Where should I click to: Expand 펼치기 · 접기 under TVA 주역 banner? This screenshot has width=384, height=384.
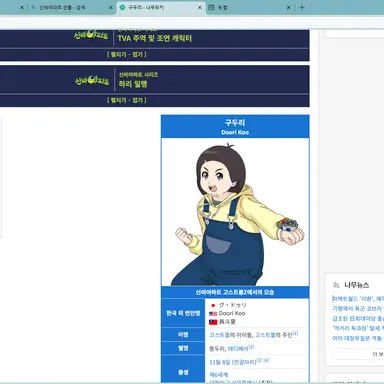coord(127,54)
